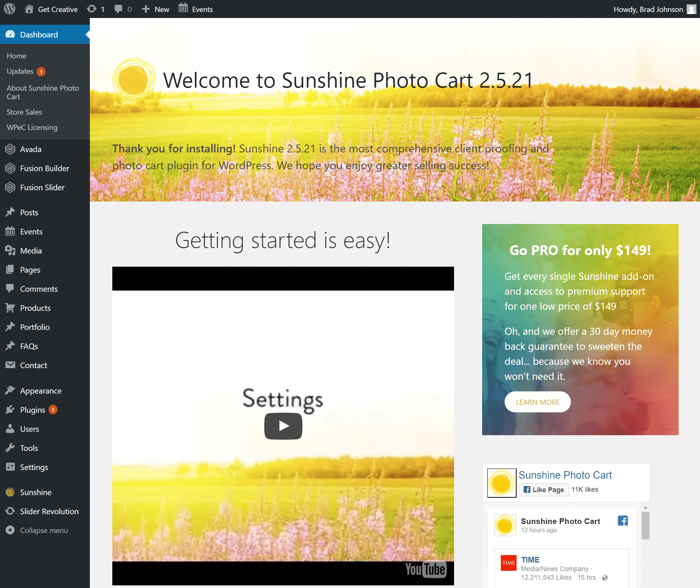700x588 pixels.
Task: Click the Facebook feed scrollbar thumb
Action: pyautogui.click(x=645, y=525)
